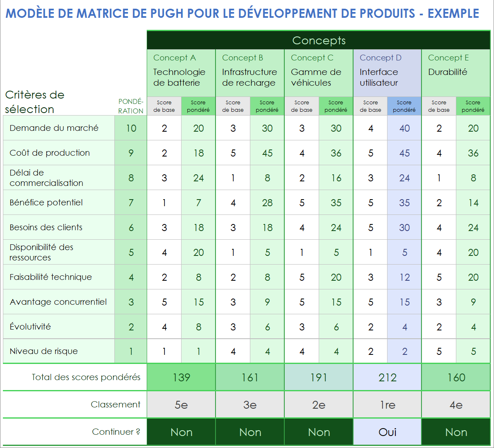Click the total weighted score 212 for Concept D
This screenshot has height=448, width=494.
coord(387,377)
